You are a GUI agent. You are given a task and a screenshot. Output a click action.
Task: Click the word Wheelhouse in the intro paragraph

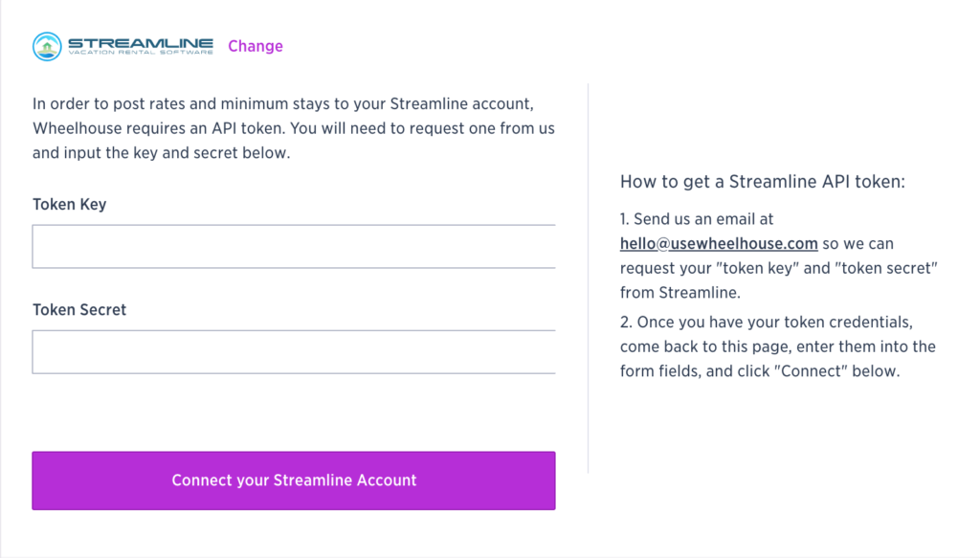[78, 128]
